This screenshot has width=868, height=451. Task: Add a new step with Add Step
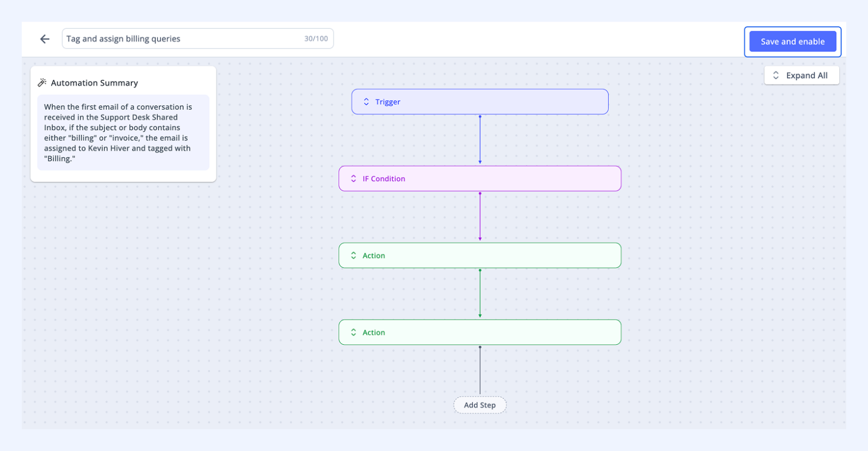coord(480,405)
